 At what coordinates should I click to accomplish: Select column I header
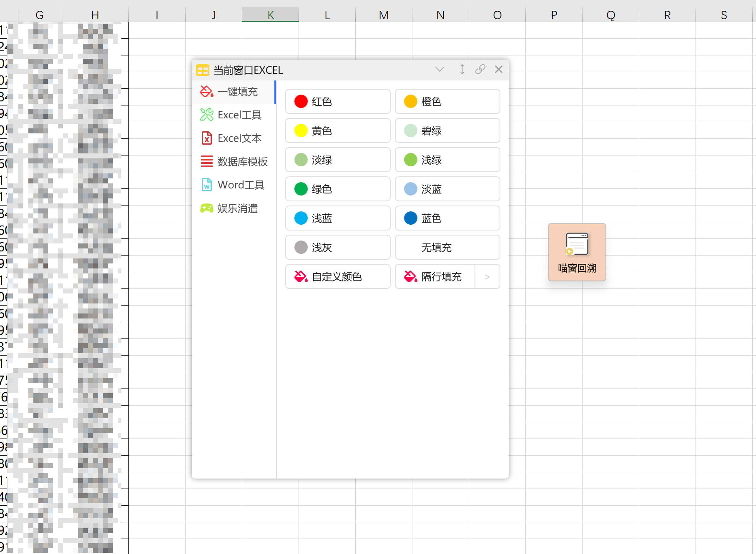click(157, 15)
